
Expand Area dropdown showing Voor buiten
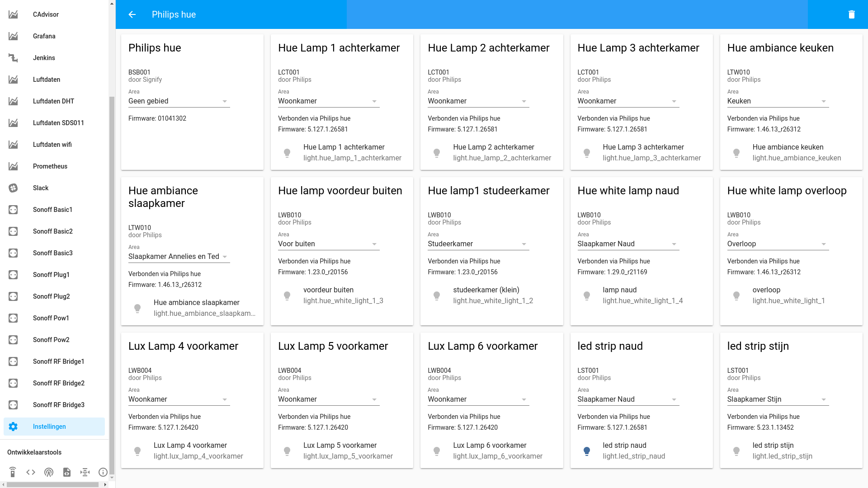click(329, 244)
